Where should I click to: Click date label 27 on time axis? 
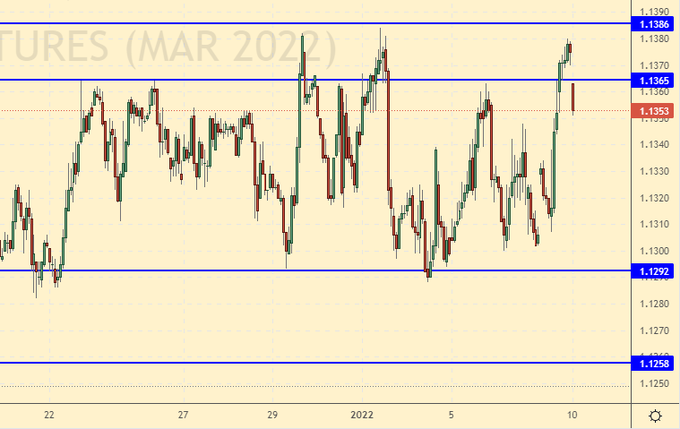(183, 415)
